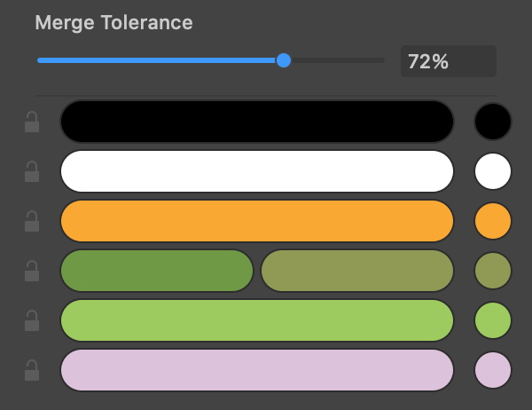Select the white color bar
532x410 pixels.
pyautogui.click(x=257, y=171)
